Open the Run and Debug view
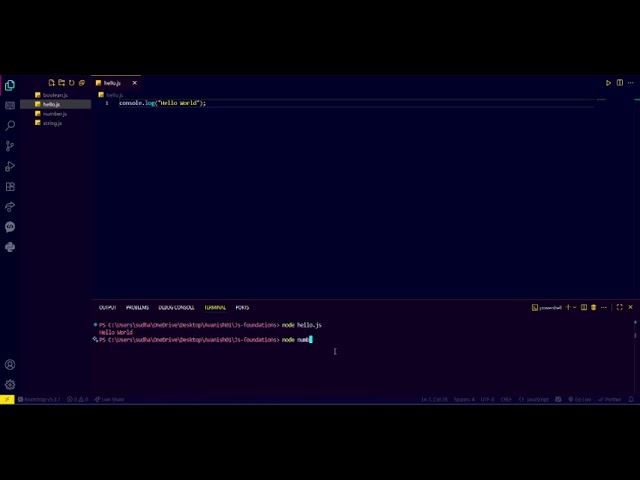The width and height of the screenshot is (640, 480). (x=10, y=166)
